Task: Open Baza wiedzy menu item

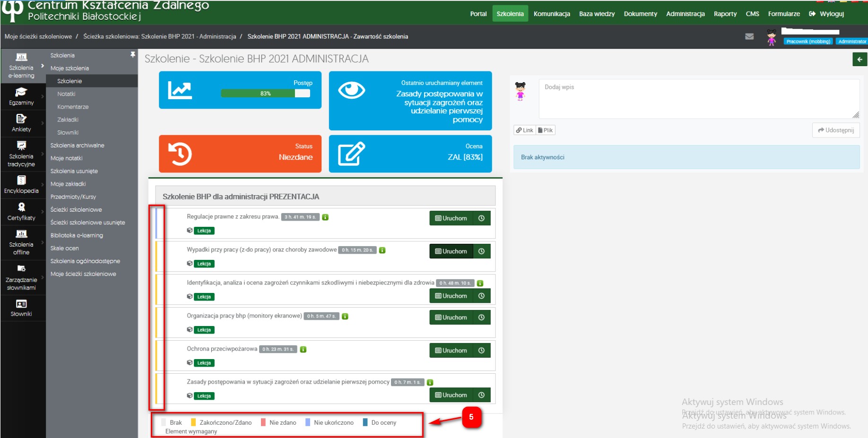Action: pyautogui.click(x=597, y=14)
